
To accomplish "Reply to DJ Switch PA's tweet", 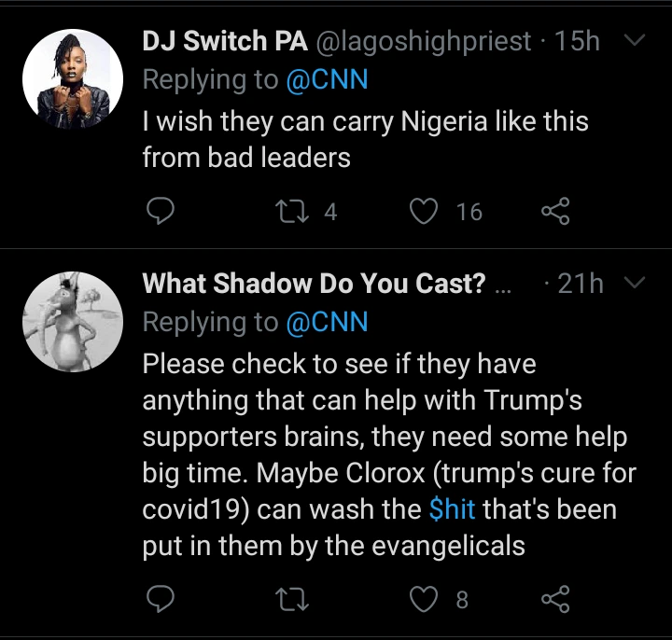I will (x=161, y=213).
